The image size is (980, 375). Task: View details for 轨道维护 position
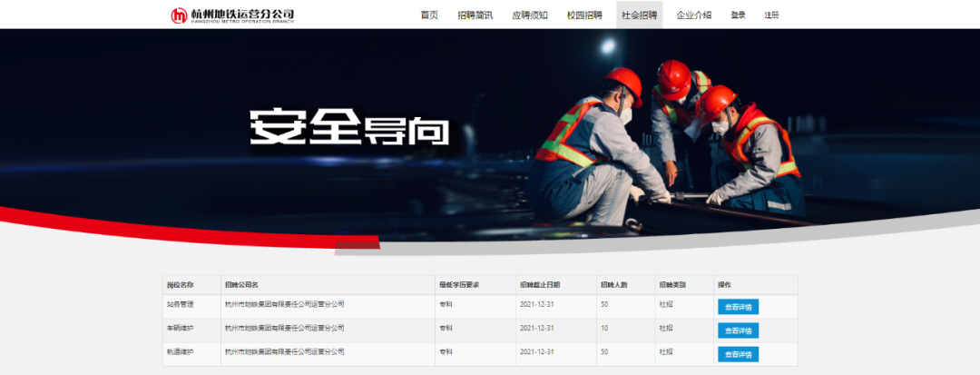(738, 354)
